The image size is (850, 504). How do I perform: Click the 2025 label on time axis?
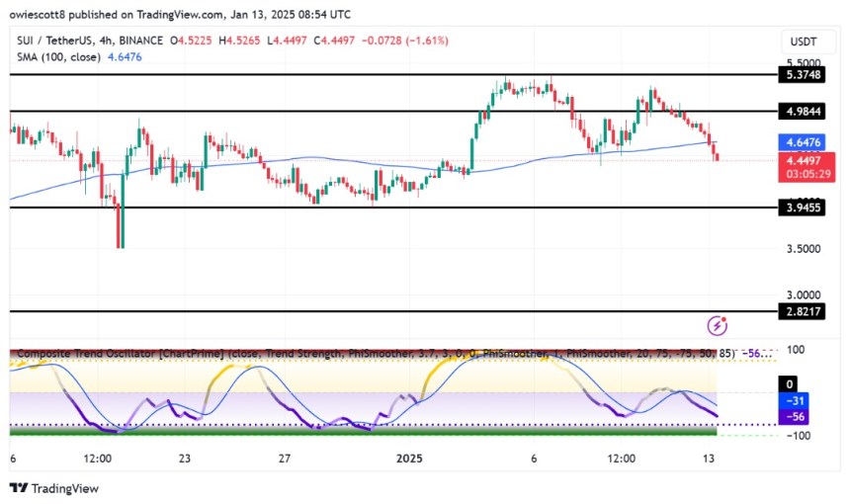(409, 459)
